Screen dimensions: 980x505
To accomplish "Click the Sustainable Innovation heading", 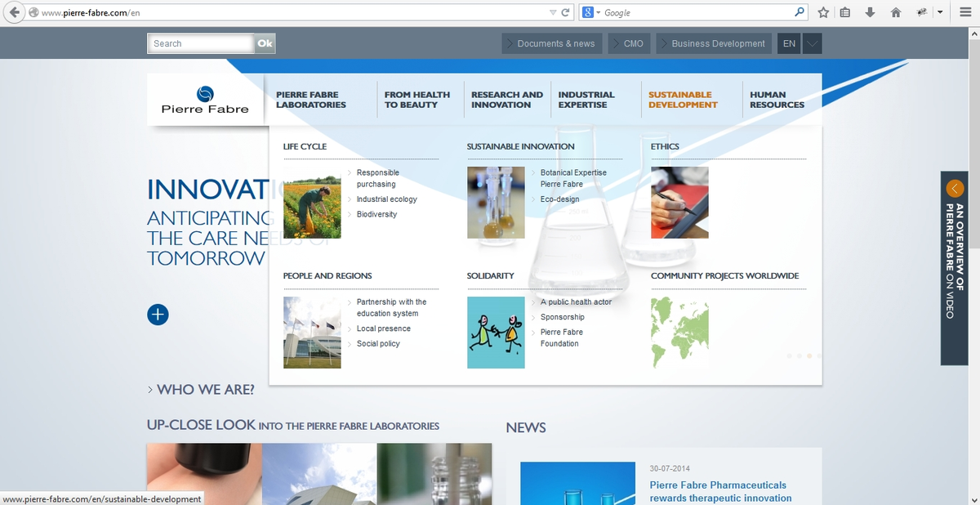I will tap(520, 146).
